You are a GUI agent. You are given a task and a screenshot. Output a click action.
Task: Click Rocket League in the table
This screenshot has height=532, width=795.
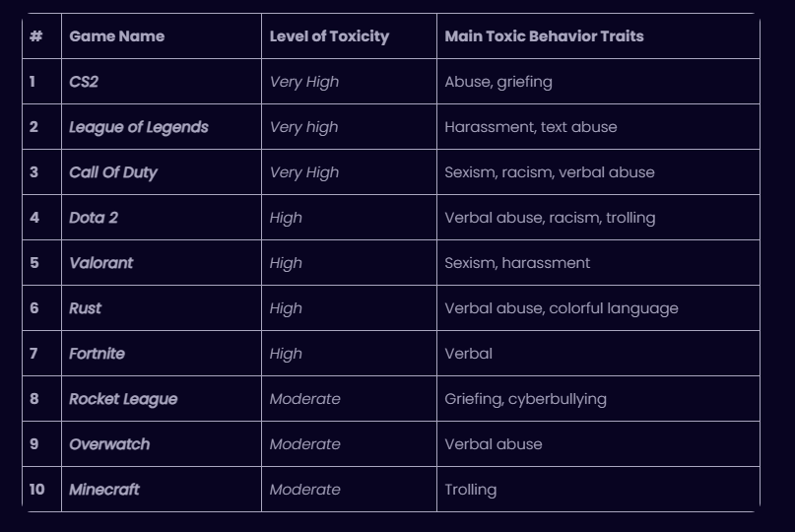(123, 399)
